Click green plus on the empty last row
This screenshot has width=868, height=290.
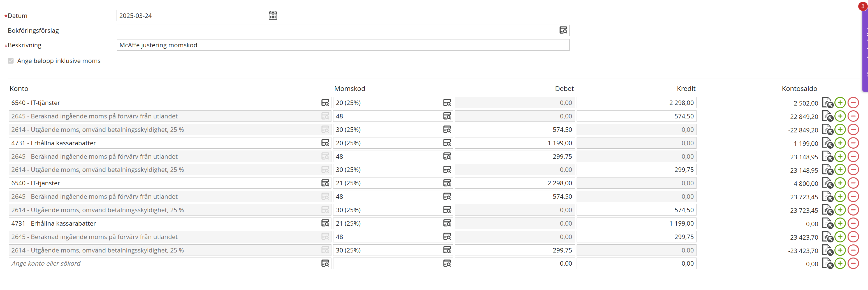tap(840, 263)
